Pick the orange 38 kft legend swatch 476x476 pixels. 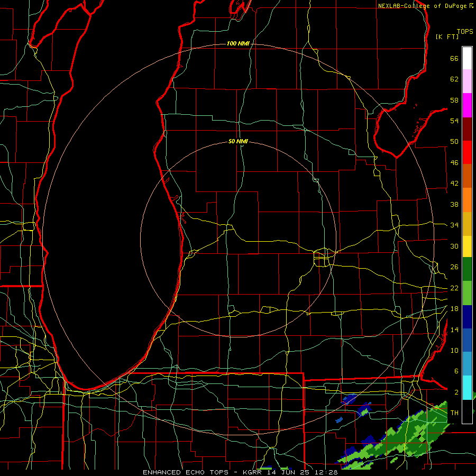click(467, 200)
